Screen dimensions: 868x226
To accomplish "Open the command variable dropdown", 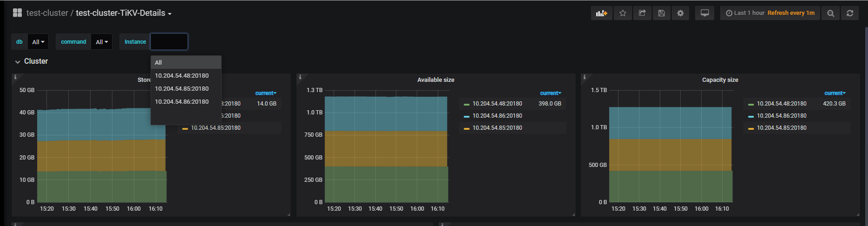I will pos(101,42).
